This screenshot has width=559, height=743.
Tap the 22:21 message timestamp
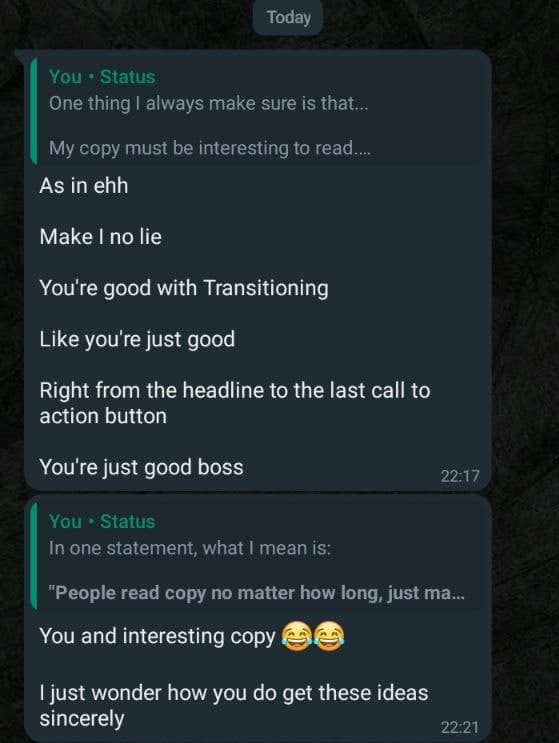click(x=460, y=727)
